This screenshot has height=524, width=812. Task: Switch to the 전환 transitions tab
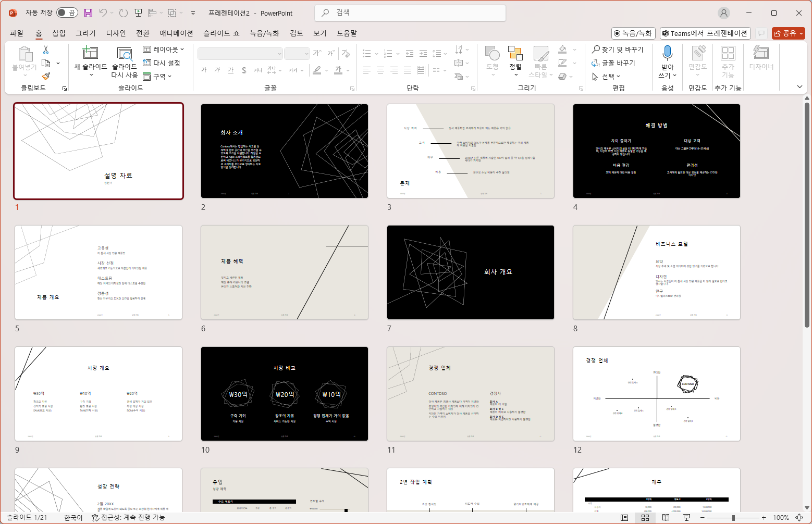(x=143, y=33)
